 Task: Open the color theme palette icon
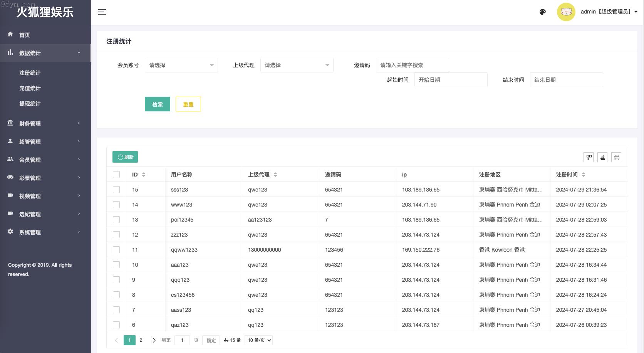click(543, 12)
